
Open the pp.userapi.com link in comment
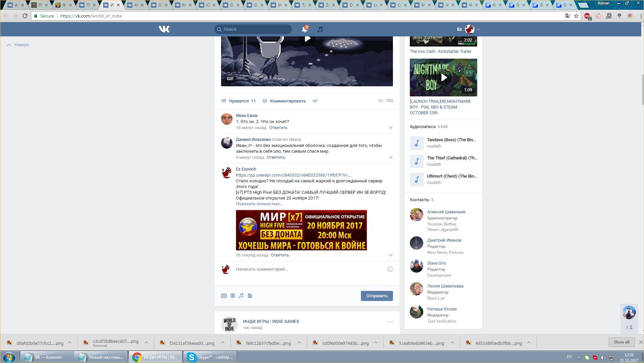click(x=294, y=175)
